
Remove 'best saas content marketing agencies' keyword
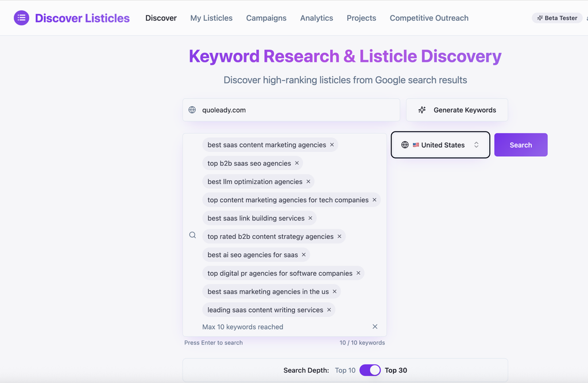point(332,145)
